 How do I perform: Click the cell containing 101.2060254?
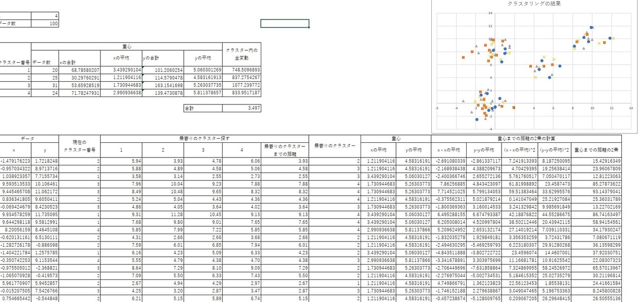[163, 70]
